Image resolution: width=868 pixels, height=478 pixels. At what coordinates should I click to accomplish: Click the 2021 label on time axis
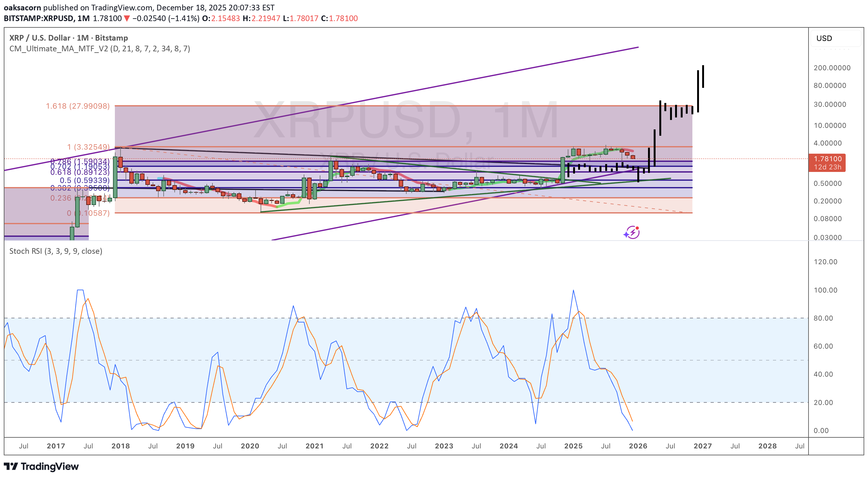tap(314, 446)
